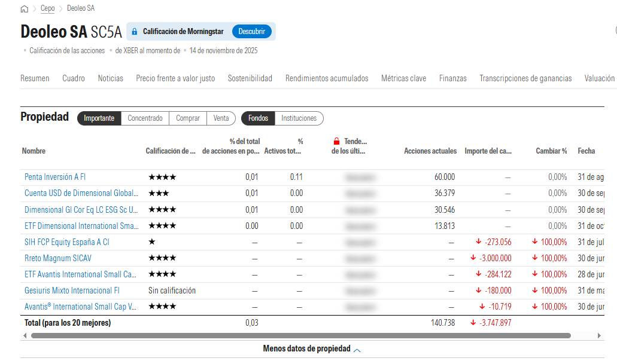Click the blurred trend cell for Penta Inversión
The height and width of the screenshot is (364, 617).
tap(360, 178)
